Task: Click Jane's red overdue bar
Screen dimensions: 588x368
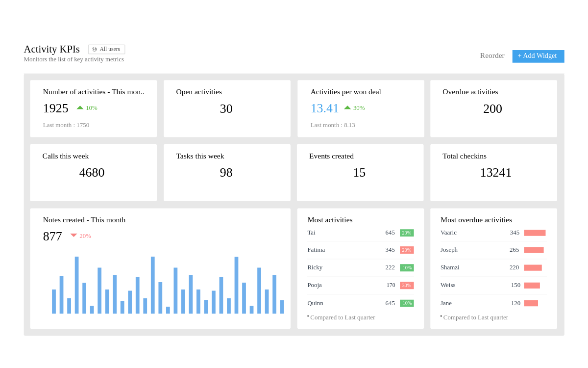Action: [x=531, y=303]
